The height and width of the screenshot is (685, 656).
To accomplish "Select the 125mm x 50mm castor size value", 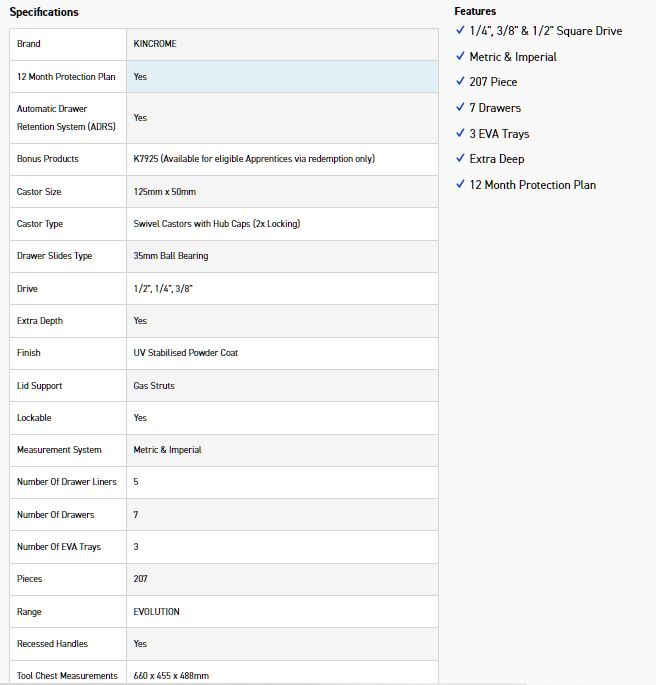I will click(x=162, y=191).
